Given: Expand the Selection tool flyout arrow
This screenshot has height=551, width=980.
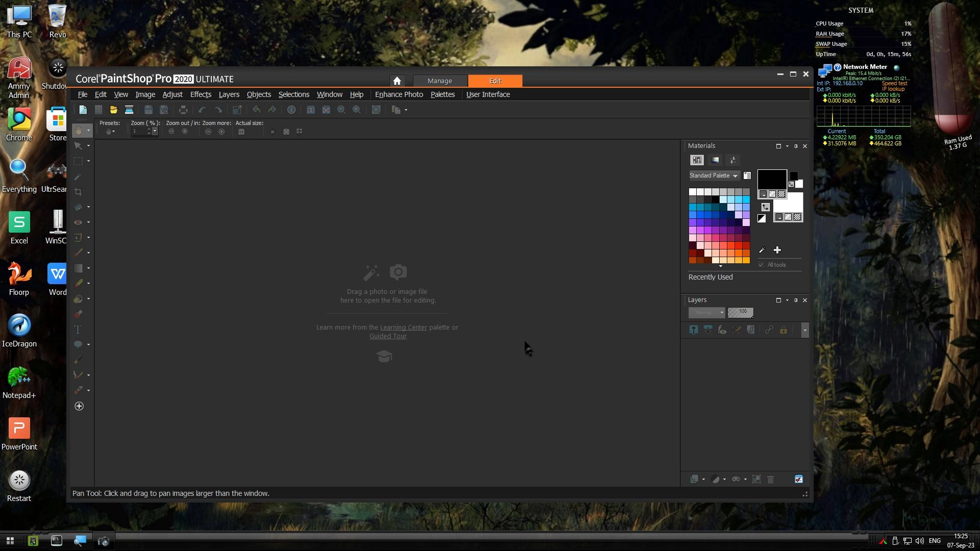Looking at the screenshot, I should pyautogui.click(x=89, y=161).
